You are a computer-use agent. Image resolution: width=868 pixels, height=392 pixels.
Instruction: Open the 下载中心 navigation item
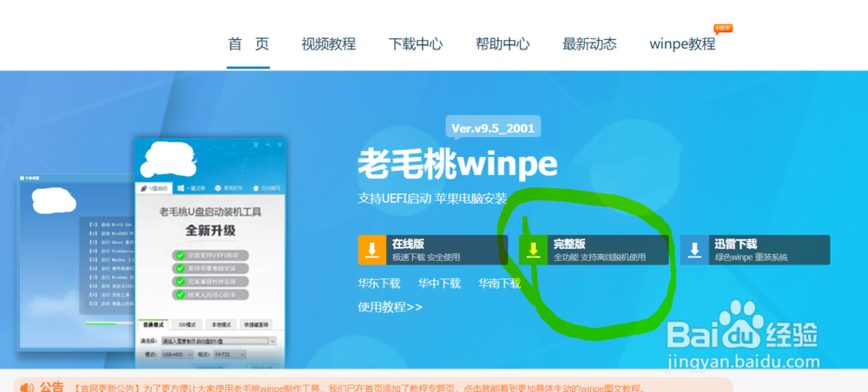point(416,44)
